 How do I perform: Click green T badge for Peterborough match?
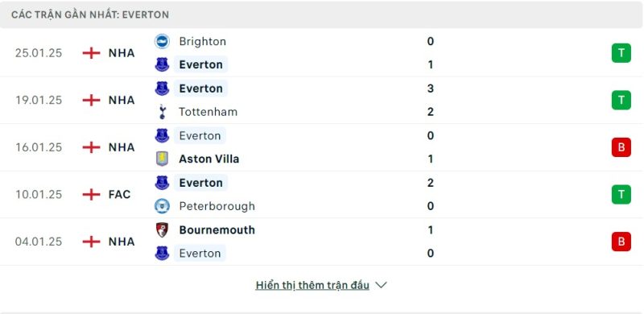pos(621,194)
